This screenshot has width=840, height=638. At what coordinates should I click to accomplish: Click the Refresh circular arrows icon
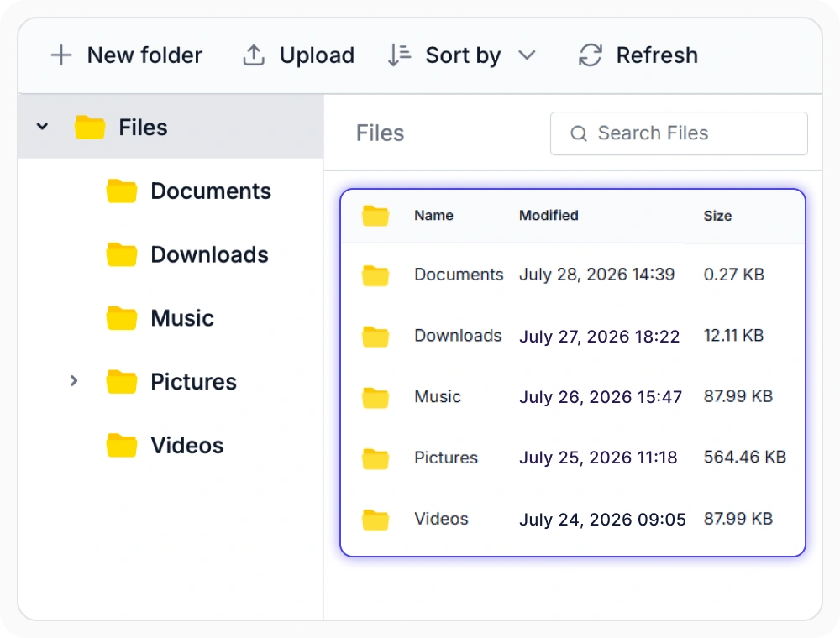(x=591, y=55)
